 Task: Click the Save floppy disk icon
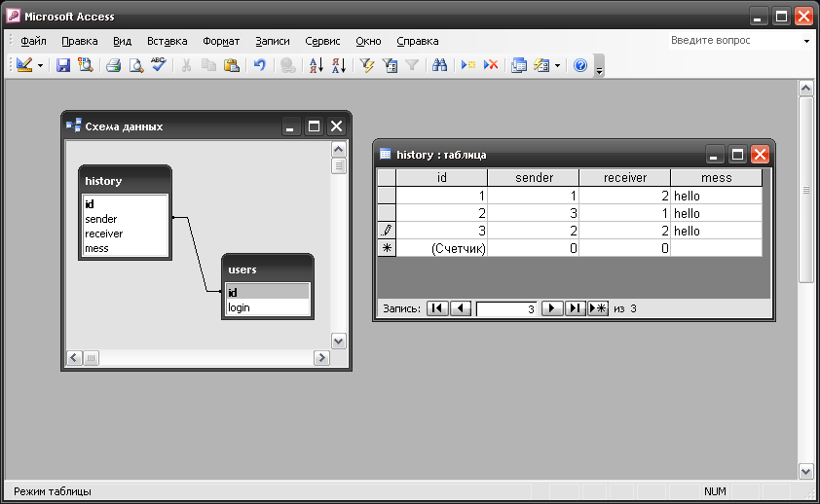pyautogui.click(x=62, y=65)
